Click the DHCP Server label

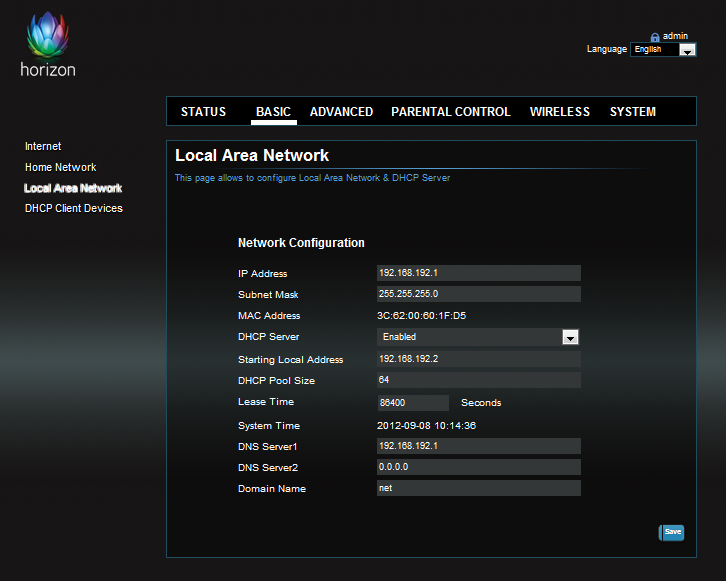click(x=269, y=337)
